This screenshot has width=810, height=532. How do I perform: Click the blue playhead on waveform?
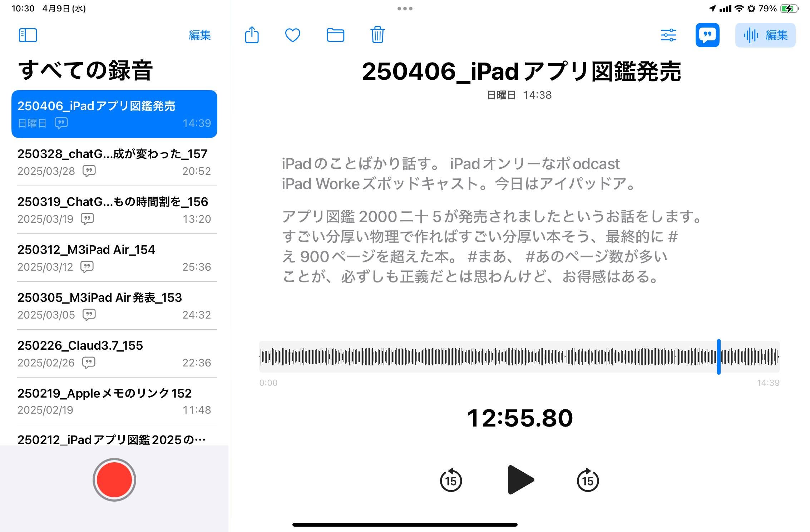[x=718, y=356]
